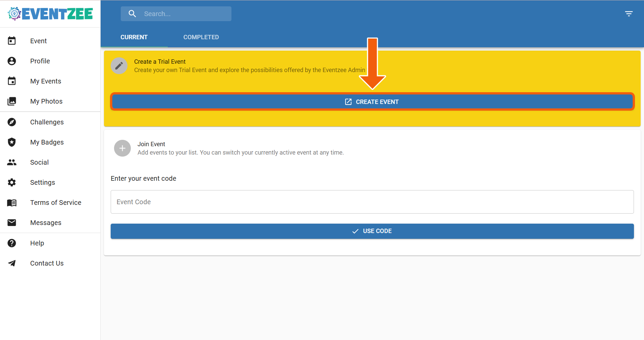
Task: Open Settings in sidebar
Action: tap(50, 182)
